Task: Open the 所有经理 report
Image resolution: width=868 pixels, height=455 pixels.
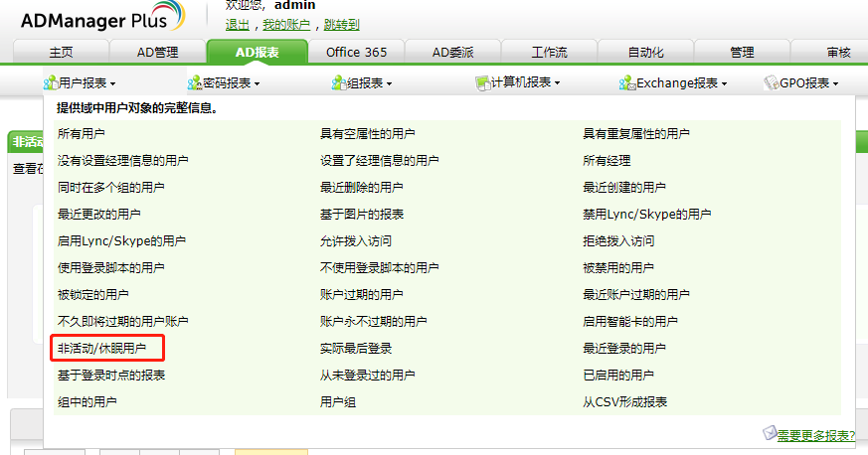Action: (607, 160)
